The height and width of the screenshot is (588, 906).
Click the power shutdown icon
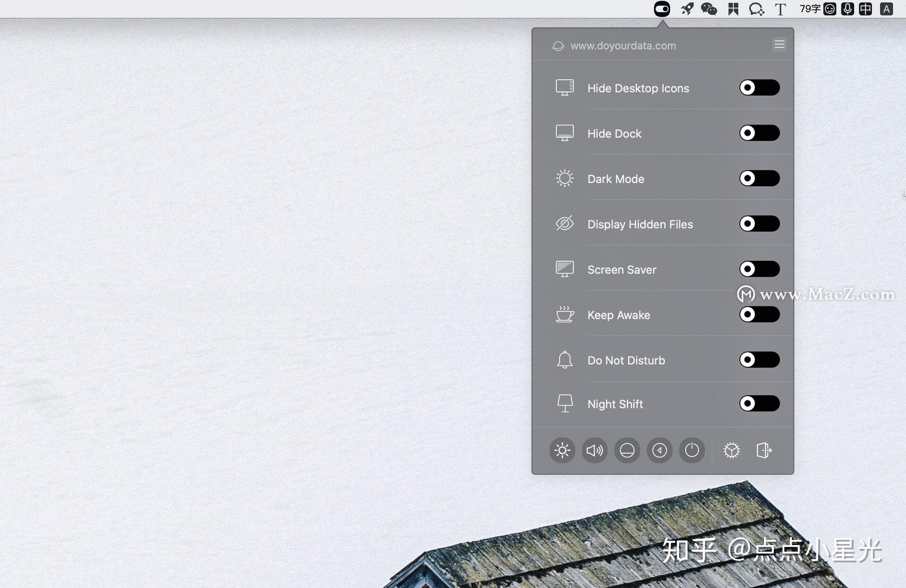click(x=691, y=450)
